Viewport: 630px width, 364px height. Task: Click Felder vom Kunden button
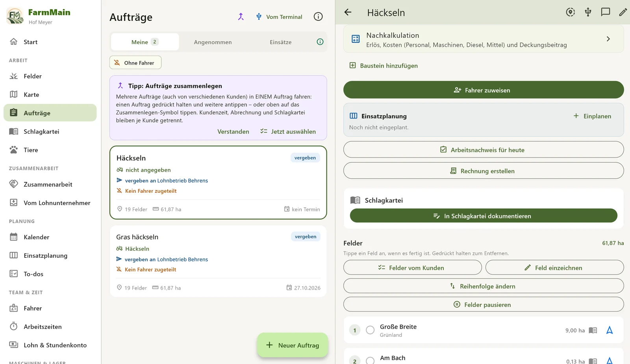412,268
